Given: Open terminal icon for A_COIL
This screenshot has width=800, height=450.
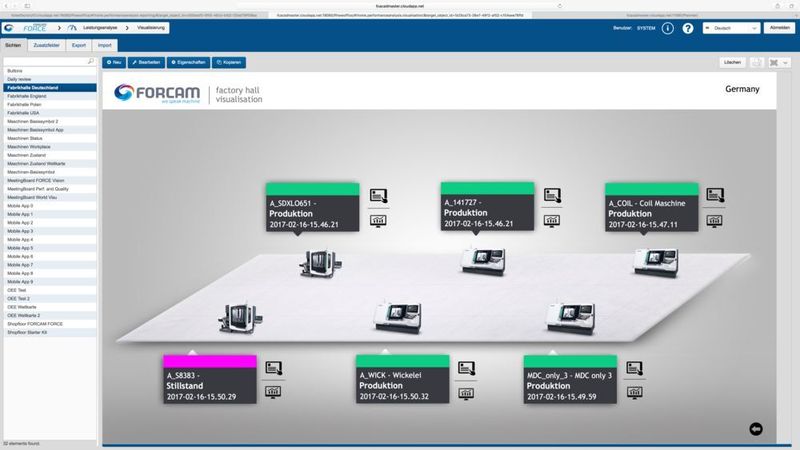Looking at the screenshot, I should (715, 195).
